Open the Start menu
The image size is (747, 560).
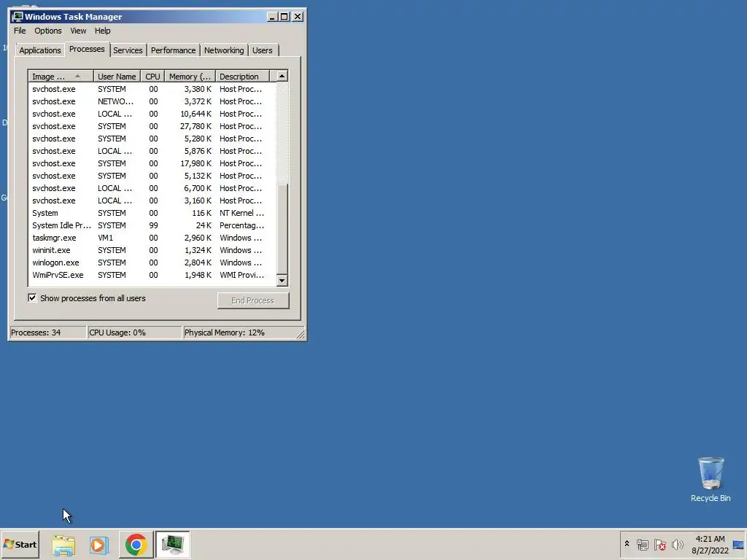(20, 544)
